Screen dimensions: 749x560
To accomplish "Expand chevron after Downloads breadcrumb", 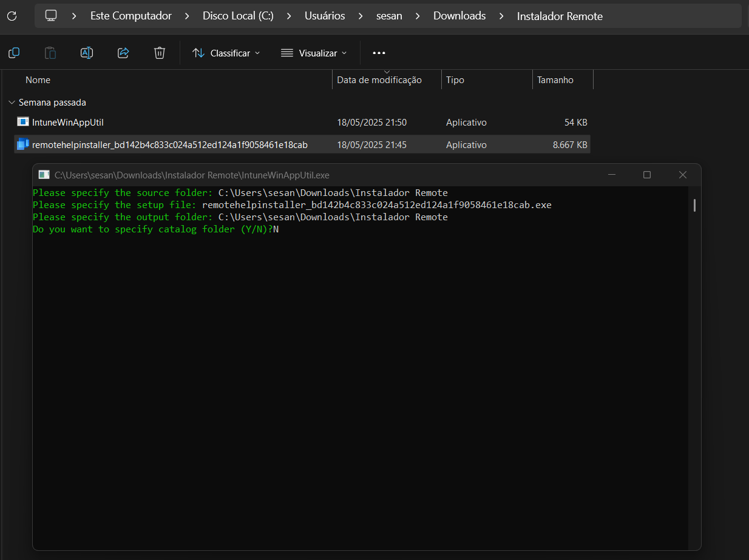I will (501, 16).
